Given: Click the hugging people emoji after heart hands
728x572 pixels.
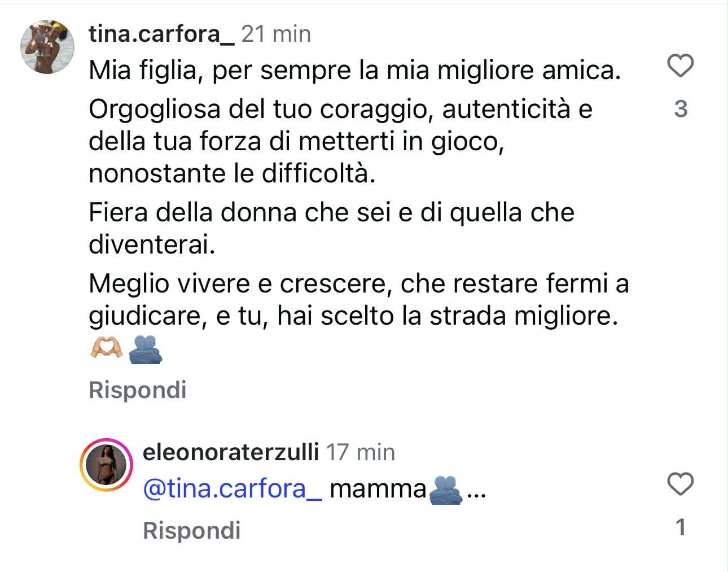Looking at the screenshot, I should pos(145,349).
